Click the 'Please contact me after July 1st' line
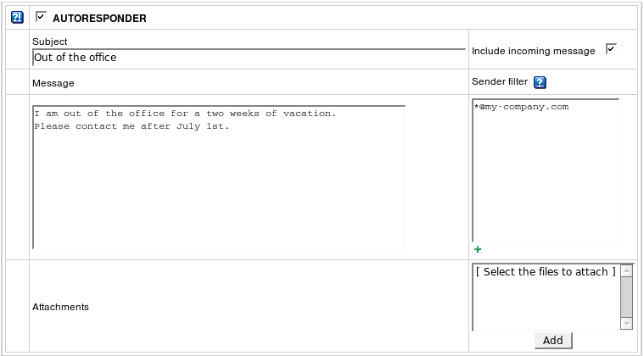This screenshot has height=356, width=644. [132, 126]
